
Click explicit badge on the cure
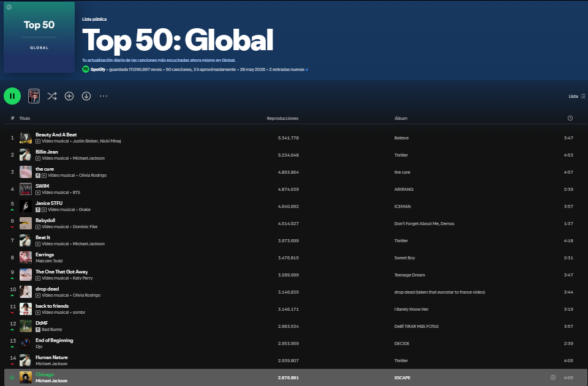38,176
